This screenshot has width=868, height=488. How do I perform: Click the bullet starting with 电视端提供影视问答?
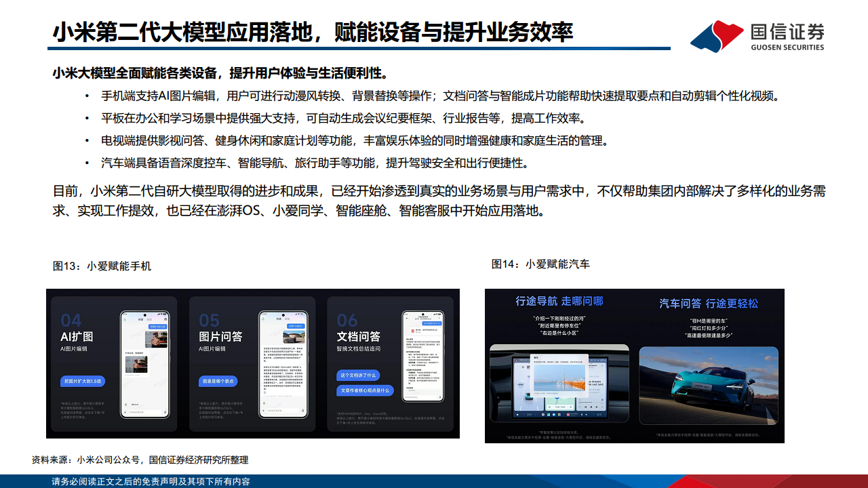355,141
